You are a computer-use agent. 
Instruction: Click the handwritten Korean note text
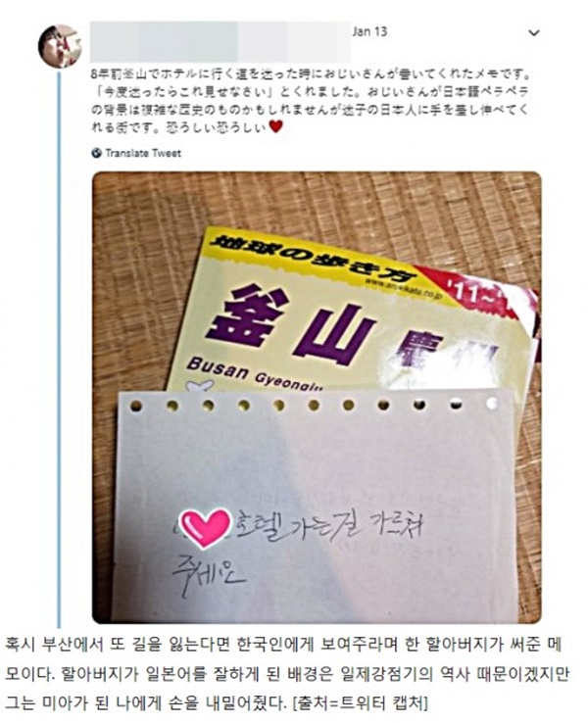point(295,548)
